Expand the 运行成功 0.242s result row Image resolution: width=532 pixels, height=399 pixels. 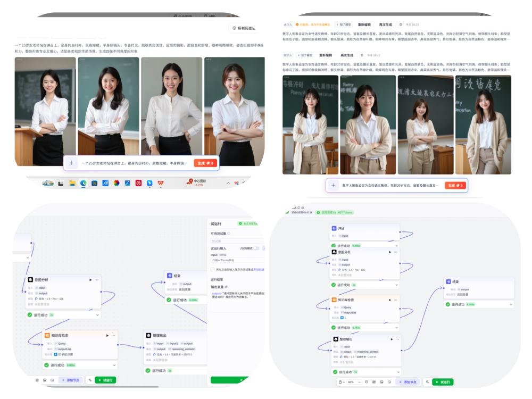[396, 328]
